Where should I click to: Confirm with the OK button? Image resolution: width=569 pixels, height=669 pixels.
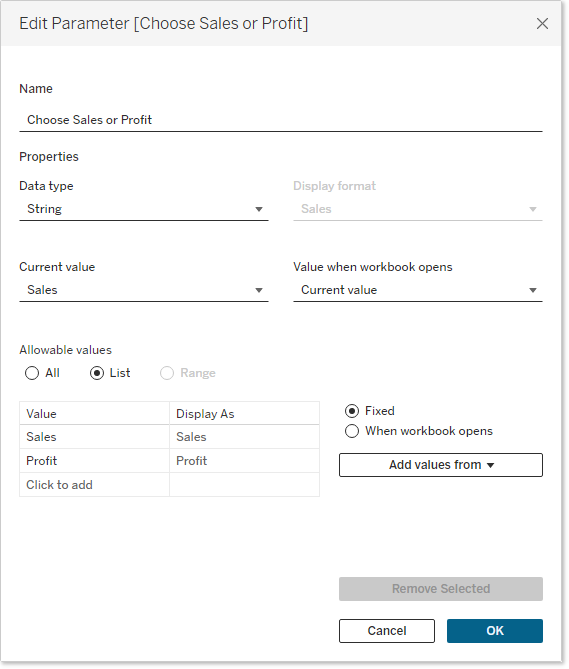[495, 631]
